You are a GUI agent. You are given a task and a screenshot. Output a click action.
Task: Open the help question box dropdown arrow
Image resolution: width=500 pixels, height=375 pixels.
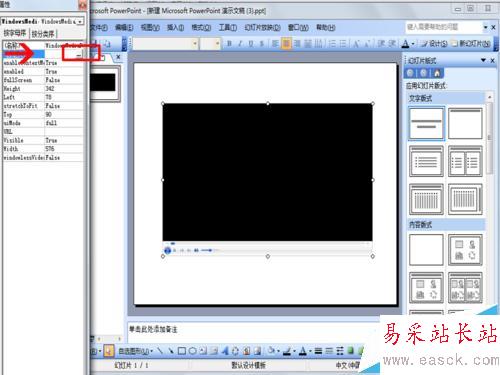coord(485,27)
